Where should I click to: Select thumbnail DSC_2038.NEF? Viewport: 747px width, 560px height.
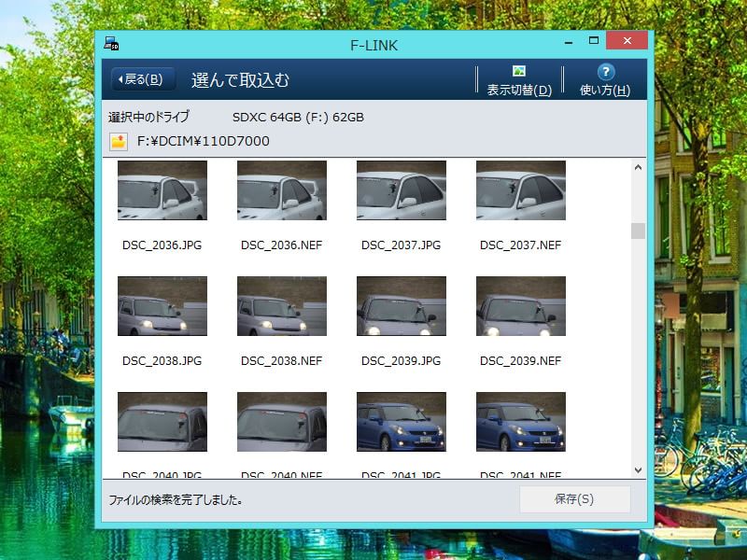281,306
